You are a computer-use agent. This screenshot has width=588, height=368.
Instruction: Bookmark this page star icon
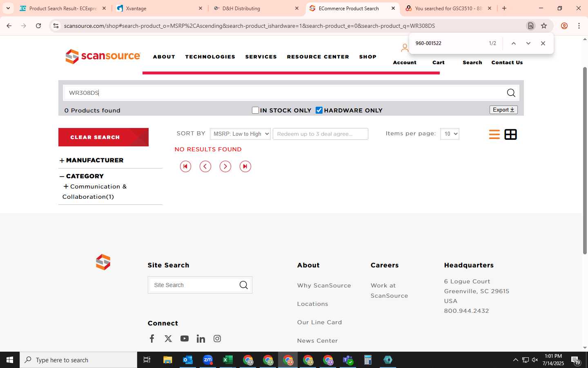[544, 26]
